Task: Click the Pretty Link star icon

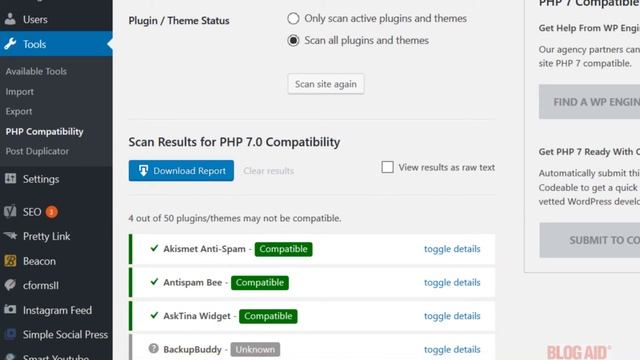Action: (x=10, y=236)
